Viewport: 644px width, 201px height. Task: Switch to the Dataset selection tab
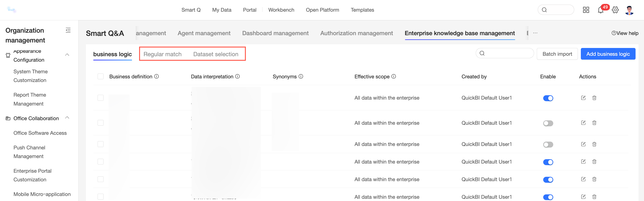coord(216,54)
